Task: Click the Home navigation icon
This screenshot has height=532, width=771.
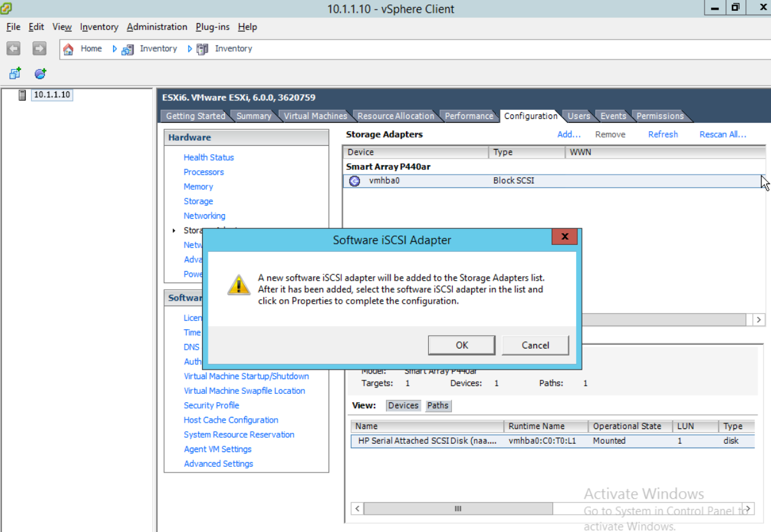Action: click(68, 49)
